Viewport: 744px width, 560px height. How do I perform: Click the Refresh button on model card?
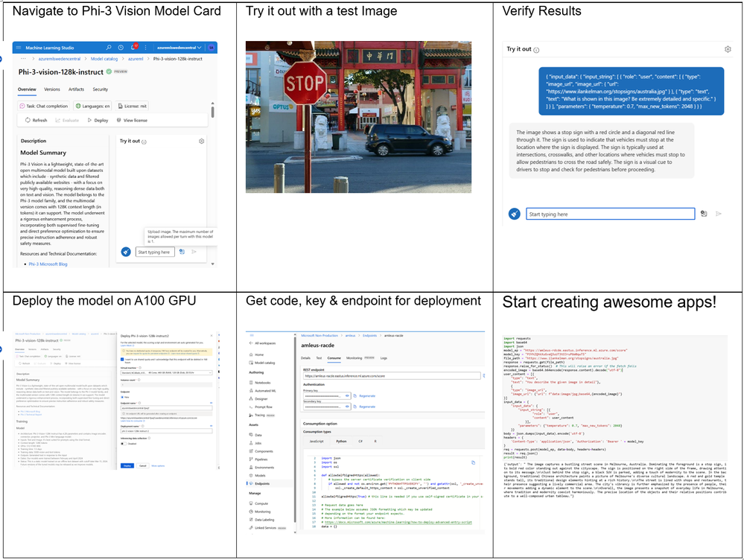pos(36,120)
